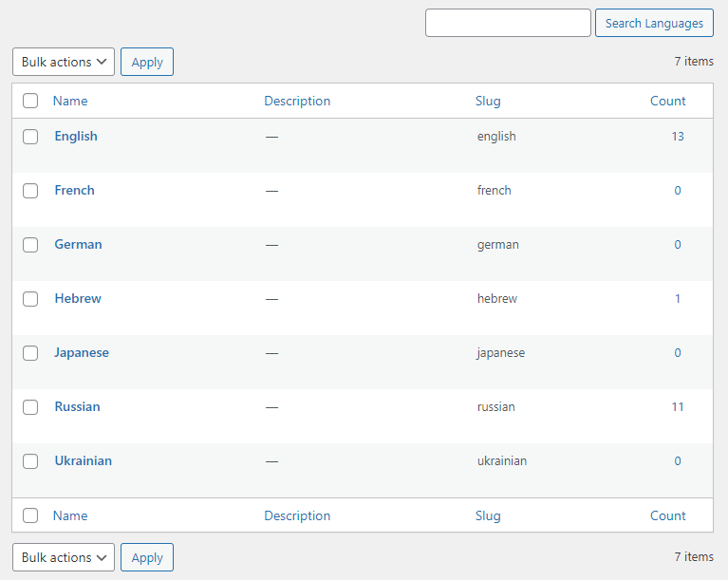The width and height of the screenshot is (728, 580).
Task: Open the top Bulk actions dropdown
Action: coord(64,62)
